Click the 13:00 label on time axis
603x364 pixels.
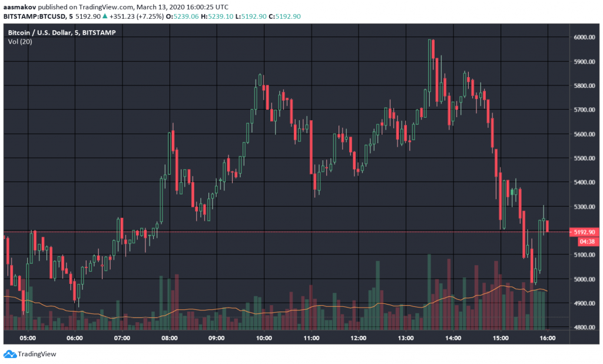click(x=406, y=338)
